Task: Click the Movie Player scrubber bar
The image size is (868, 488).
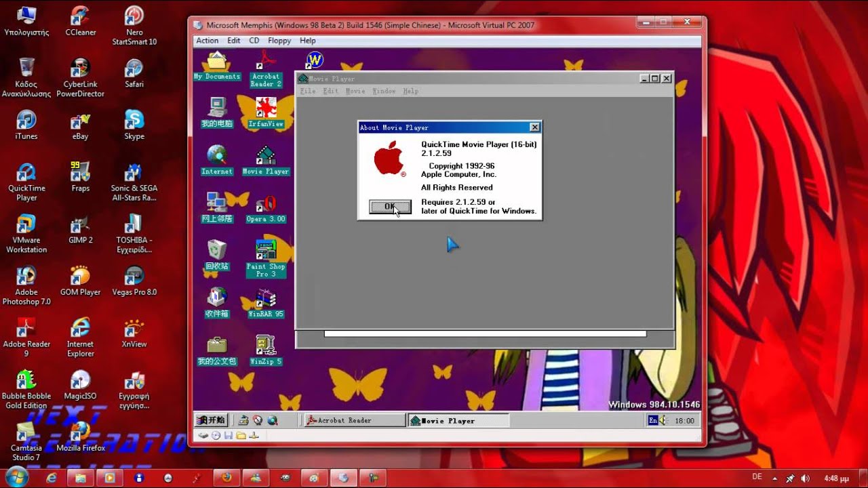Action: coord(485,333)
